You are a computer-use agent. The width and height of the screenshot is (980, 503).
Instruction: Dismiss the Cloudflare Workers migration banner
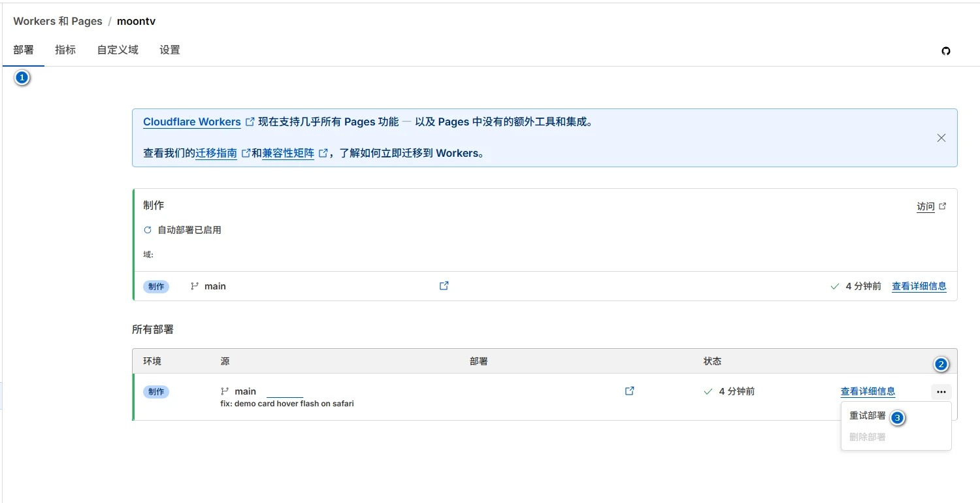click(x=941, y=138)
